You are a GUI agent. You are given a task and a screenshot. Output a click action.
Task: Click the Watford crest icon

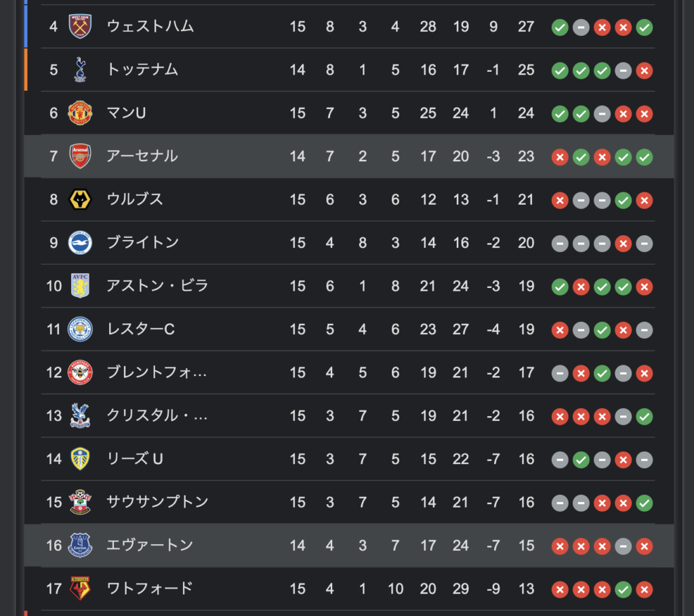(80, 588)
